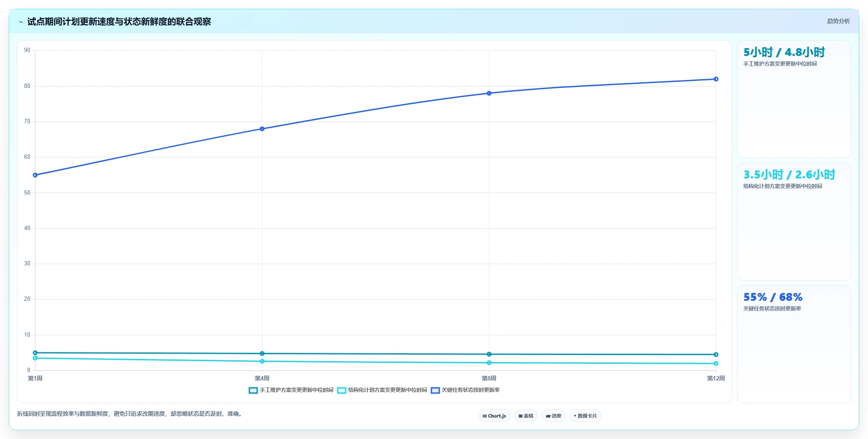Viewport: 868px width, 439px height.
Task: Toggle 手工维护方案变更更新中位时间 legend entry
Action: click(x=291, y=390)
